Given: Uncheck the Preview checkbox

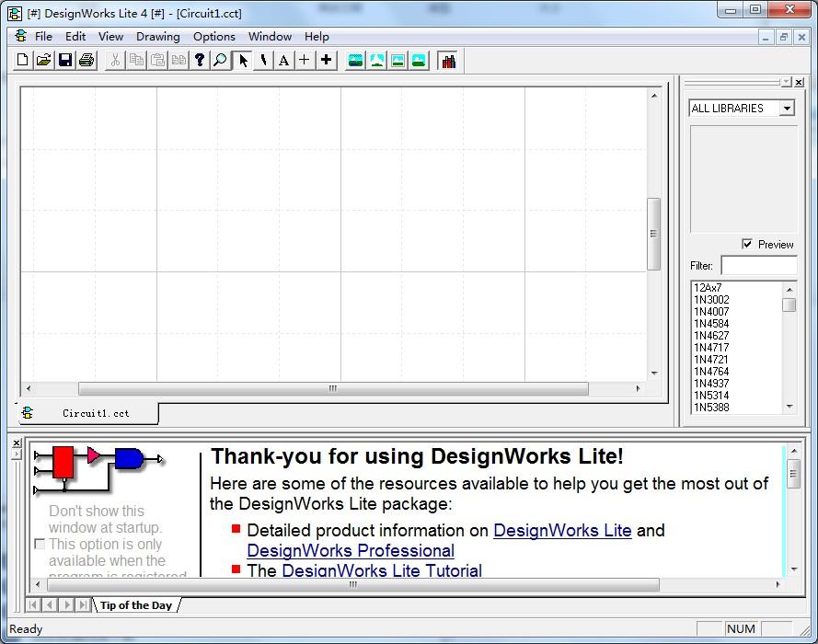Looking at the screenshot, I should (x=747, y=244).
